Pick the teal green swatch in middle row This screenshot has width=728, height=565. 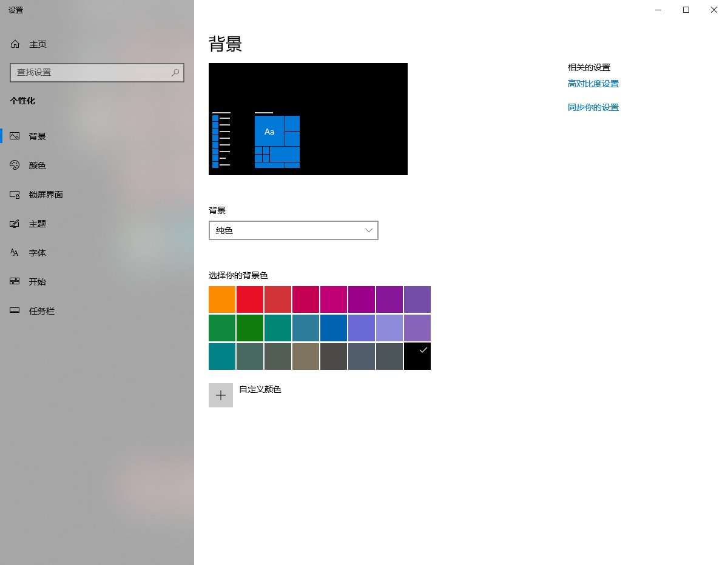[x=278, y=328]
